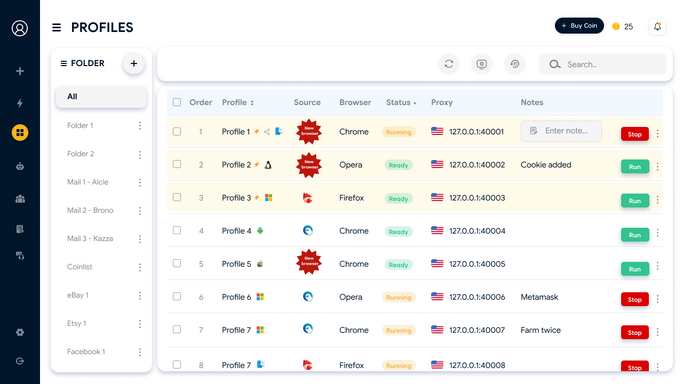Click the refresh icon in toolbar
The height and width of the screenshot is (384, 683).
[449, 64]
